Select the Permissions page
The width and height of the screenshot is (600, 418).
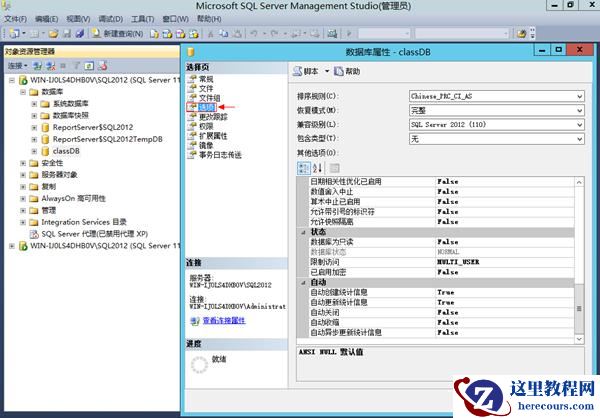[x=206, y=126]
